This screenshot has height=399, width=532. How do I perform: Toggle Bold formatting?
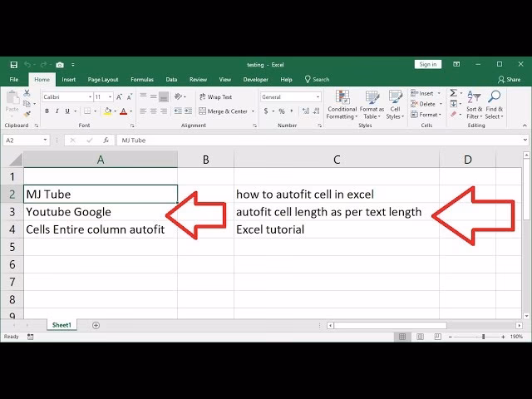tap(47, 111)
